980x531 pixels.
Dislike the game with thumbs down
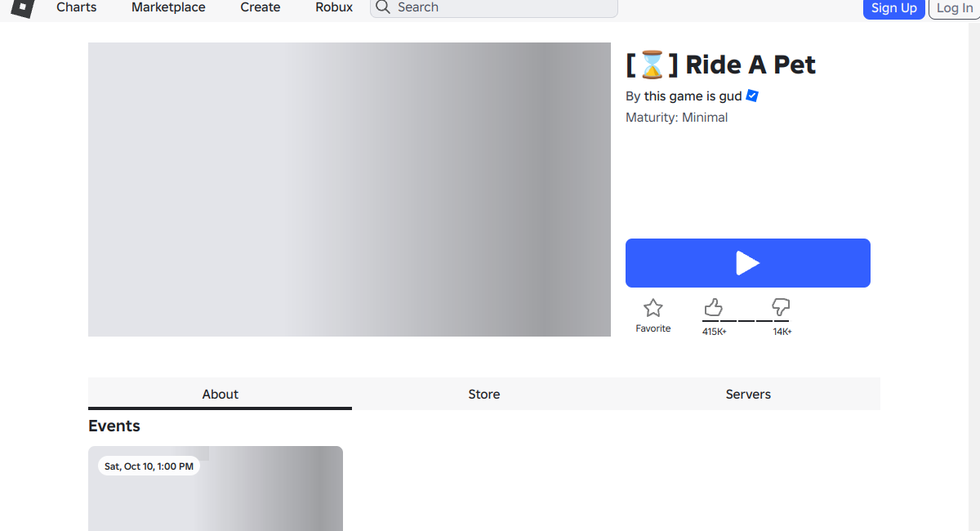coord(781,307)
